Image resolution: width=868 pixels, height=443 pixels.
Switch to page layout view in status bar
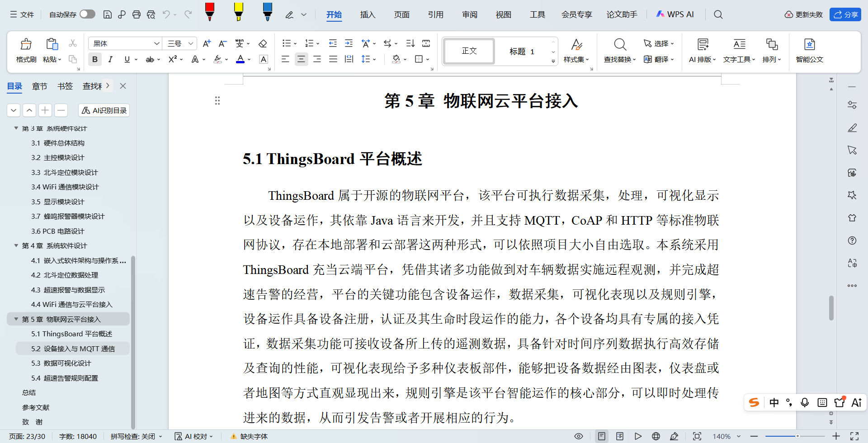click(x=601, y=436)
